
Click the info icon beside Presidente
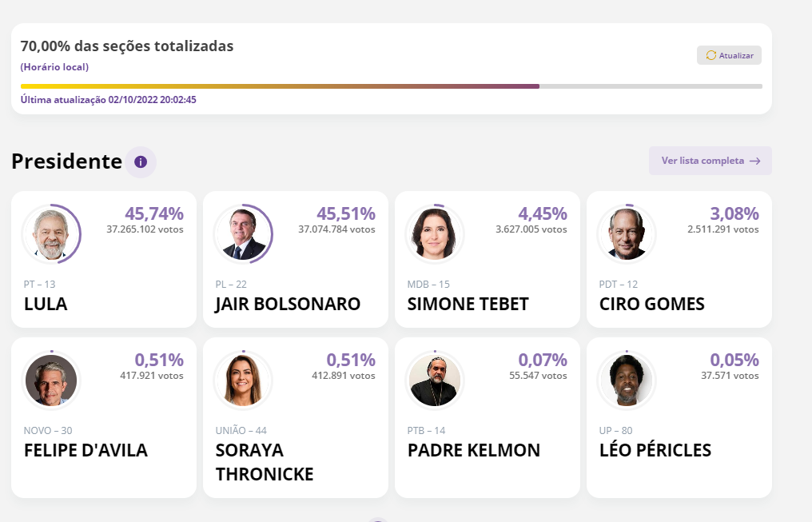[x=141, y=162]
